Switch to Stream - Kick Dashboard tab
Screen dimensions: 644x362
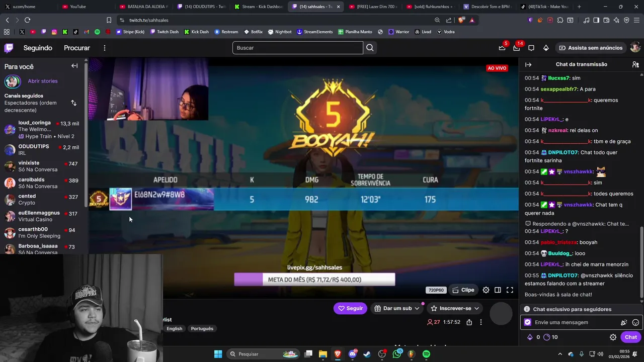tap(259, 7)
